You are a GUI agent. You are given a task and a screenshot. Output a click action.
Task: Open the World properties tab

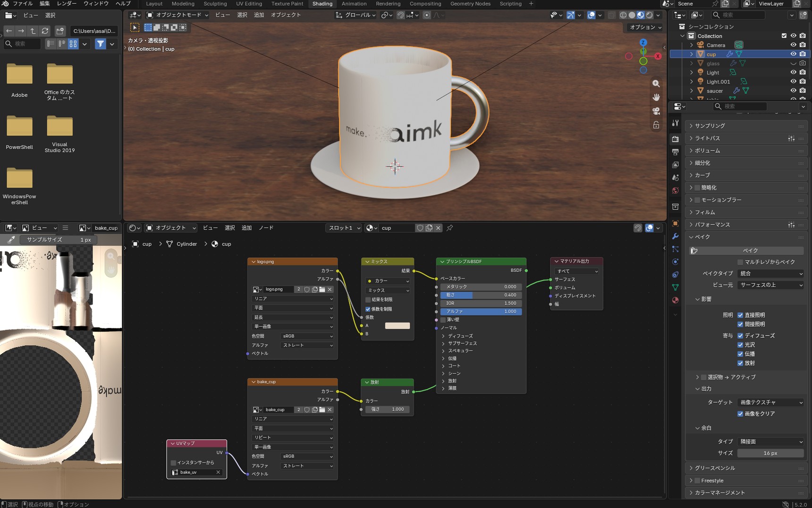tap(676, 191)
